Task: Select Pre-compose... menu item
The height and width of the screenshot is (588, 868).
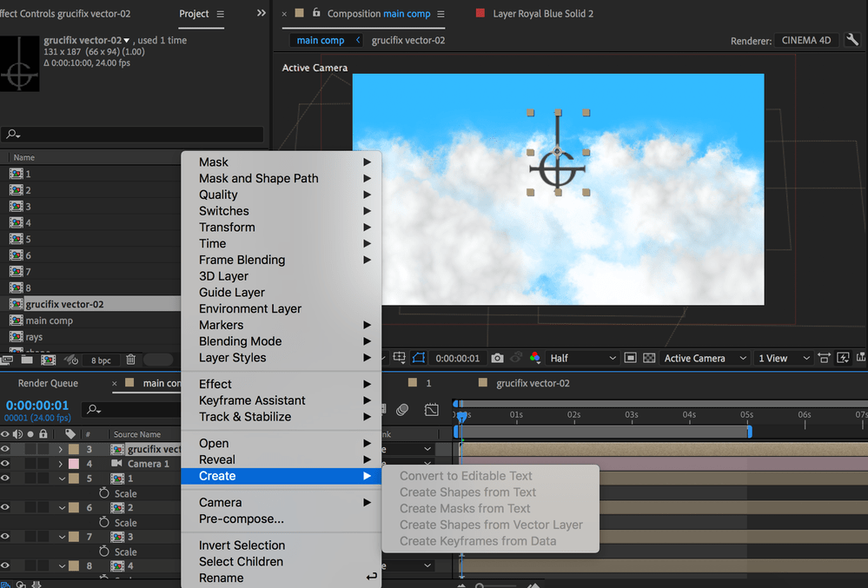Action: click(x=282, y=519)
